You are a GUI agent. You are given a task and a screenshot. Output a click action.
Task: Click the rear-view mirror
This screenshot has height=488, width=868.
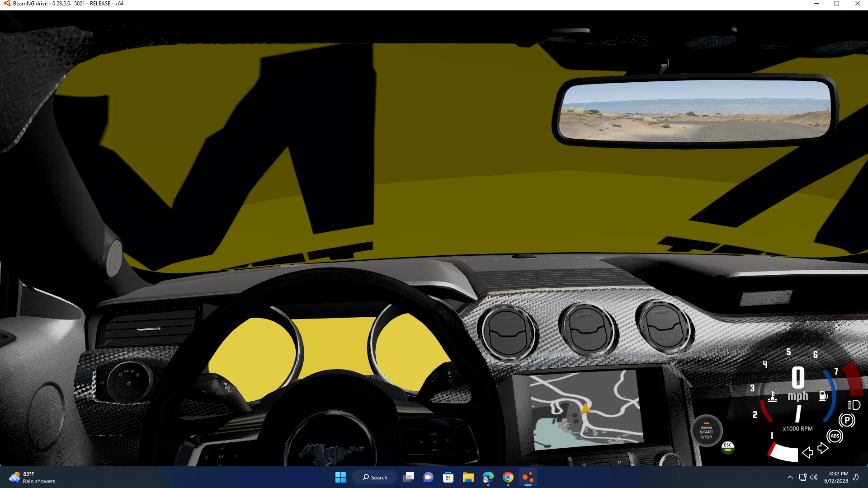pos(695,110)
